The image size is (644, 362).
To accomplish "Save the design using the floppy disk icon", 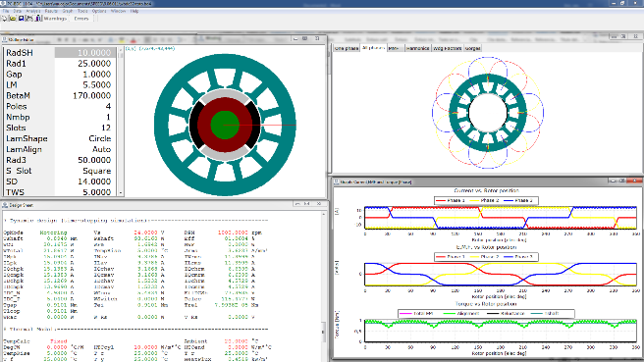I will [21, 18].
